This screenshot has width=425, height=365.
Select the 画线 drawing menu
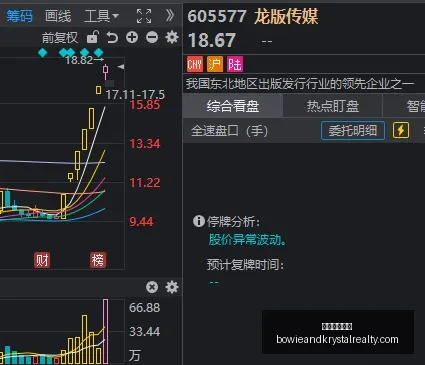coord(58,16)
